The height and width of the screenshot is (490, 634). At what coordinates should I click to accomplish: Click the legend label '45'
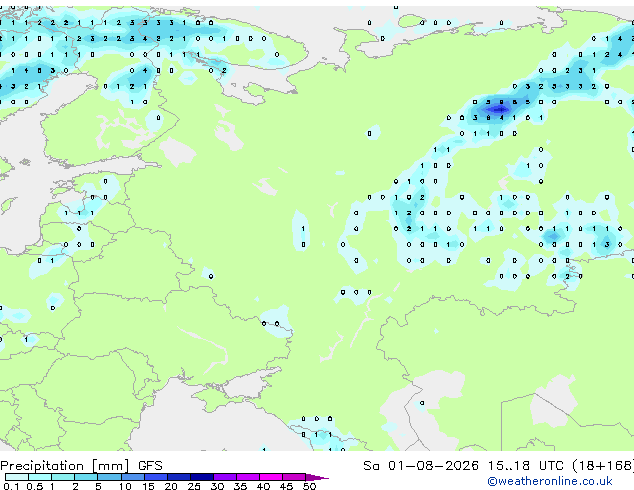point(286,486)
